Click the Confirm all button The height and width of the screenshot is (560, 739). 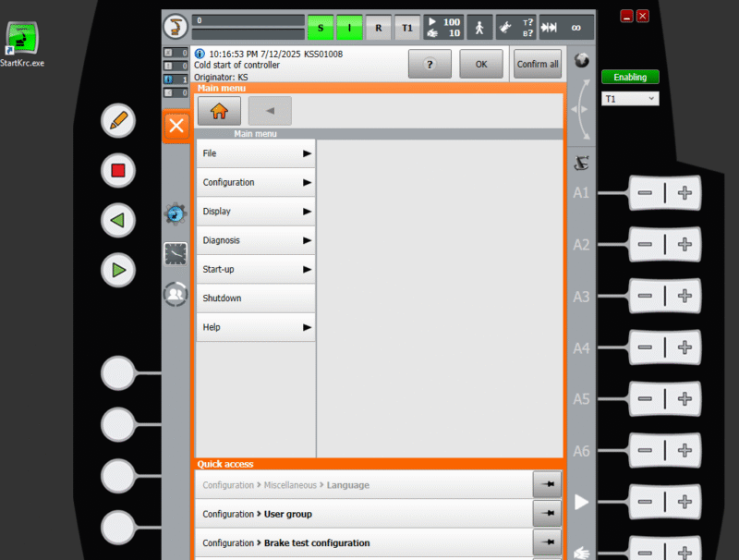tap(538, 64)
